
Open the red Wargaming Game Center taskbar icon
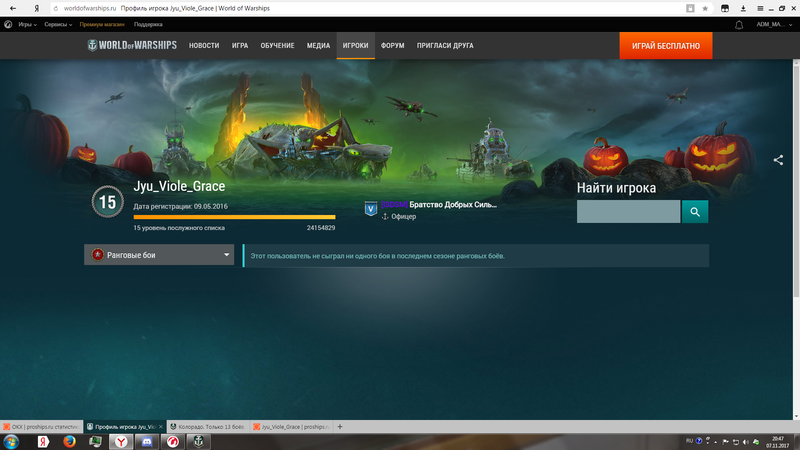tap(173, 442)
